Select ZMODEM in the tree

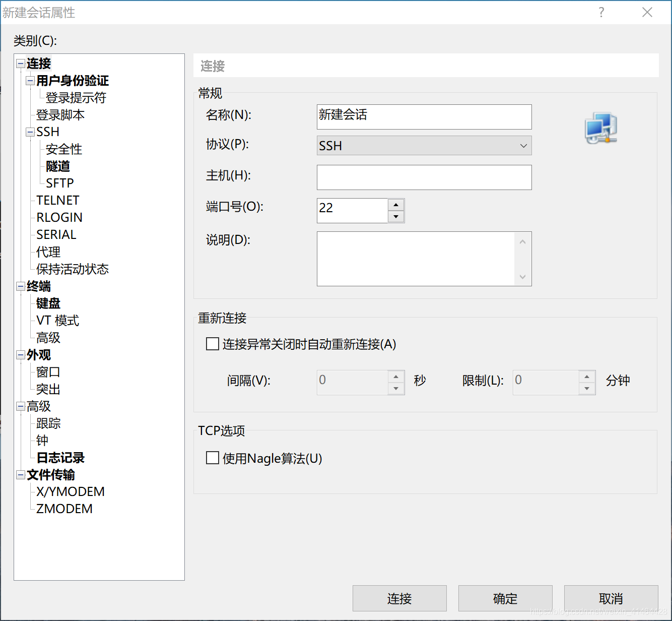(x=63, y=509)
